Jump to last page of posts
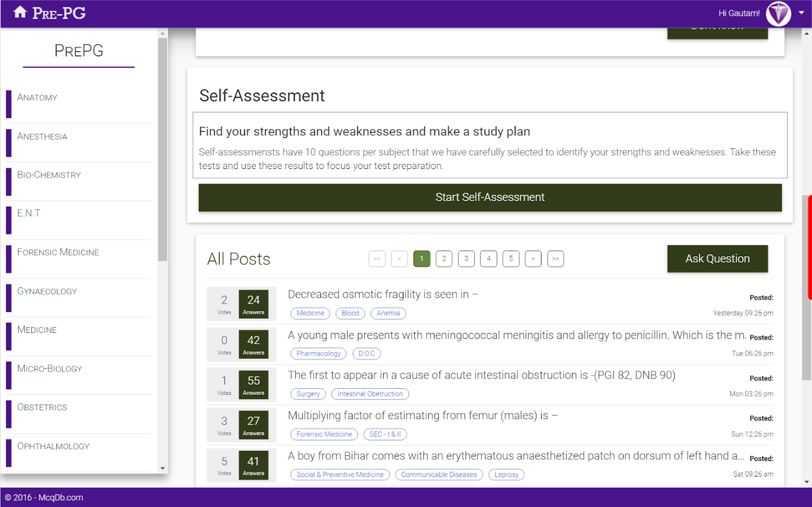 (x=556, y=259)
